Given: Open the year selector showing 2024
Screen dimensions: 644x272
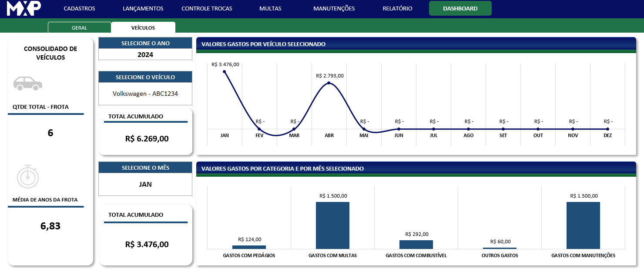Looking at the screenshot, I should coord(145,55).
